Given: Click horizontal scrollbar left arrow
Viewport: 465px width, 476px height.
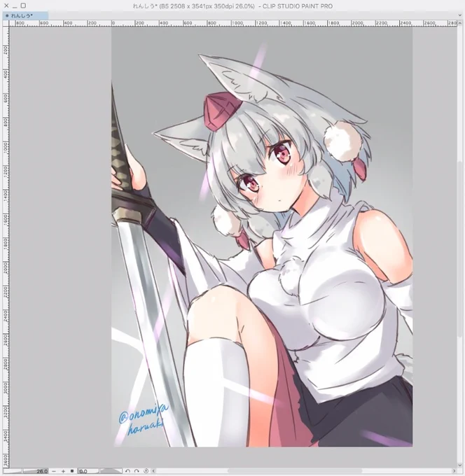Looking at the screenshot, I should (153, 471).
